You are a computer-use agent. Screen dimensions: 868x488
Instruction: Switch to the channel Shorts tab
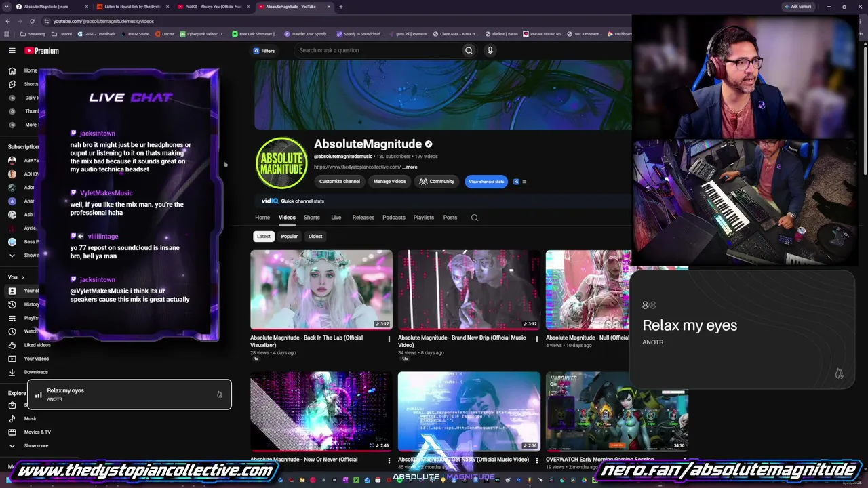pos(312,218)
